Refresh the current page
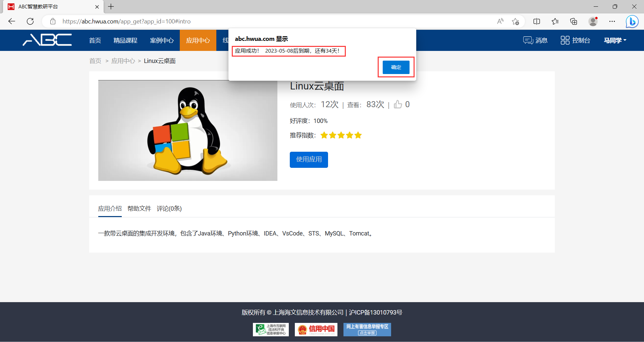 [x=30, y=21]
